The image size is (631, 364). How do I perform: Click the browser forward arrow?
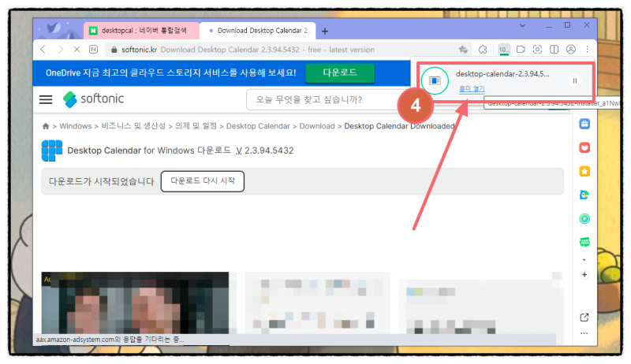[60, 50]
